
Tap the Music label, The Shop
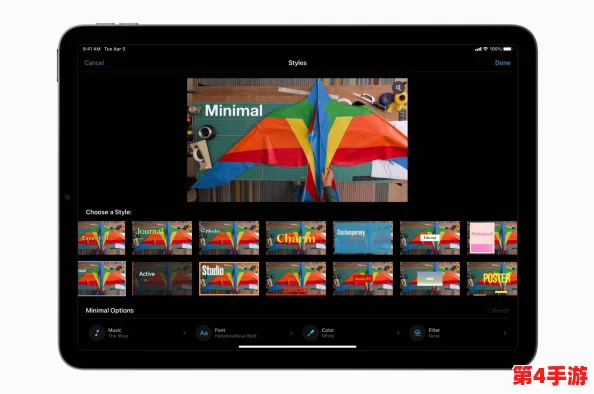(x=118, y=333)
